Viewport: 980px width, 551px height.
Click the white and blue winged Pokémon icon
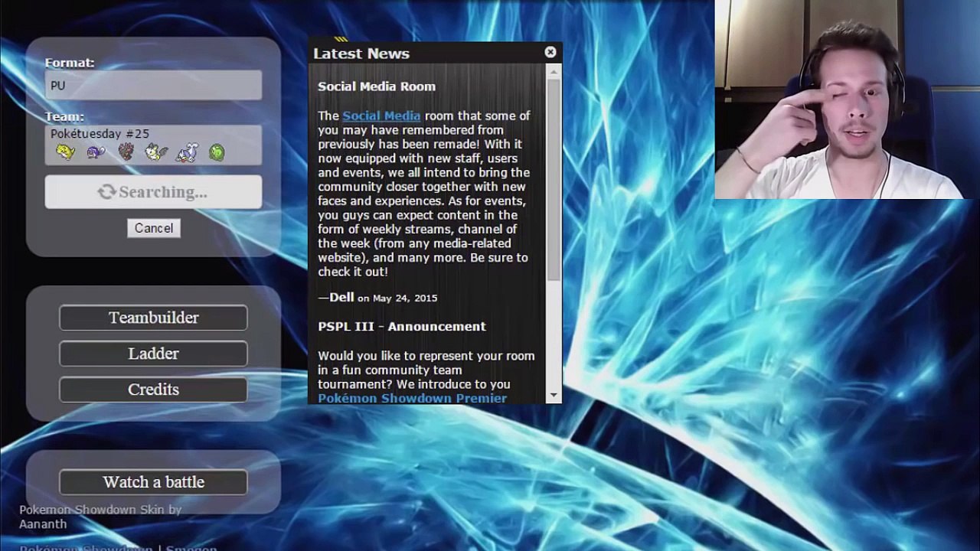(x=187, y=153)
